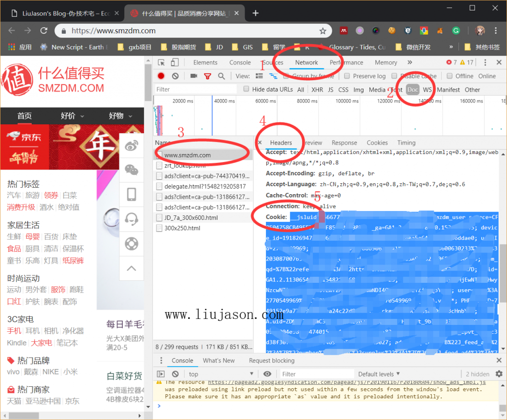Show more DevTools tabs

pyautogui.click(x=409, y=62)
